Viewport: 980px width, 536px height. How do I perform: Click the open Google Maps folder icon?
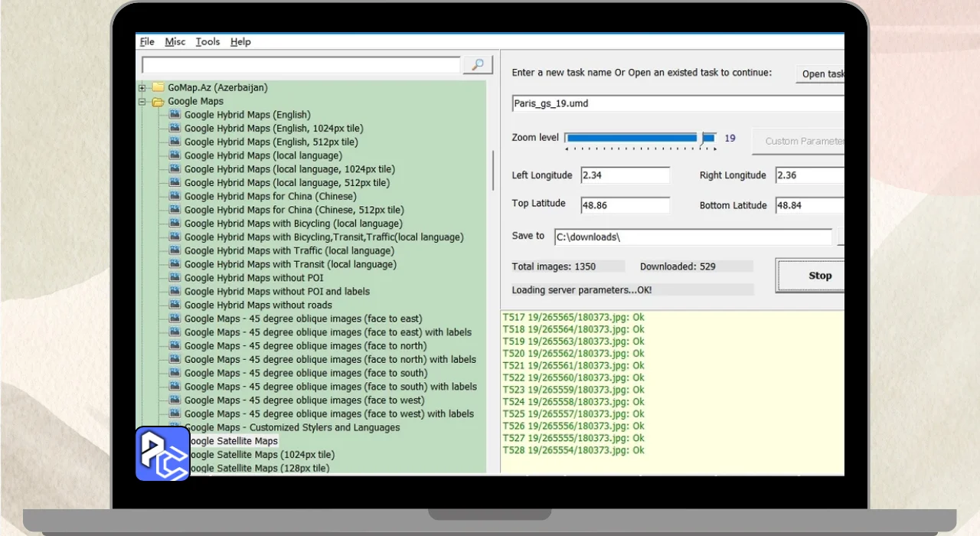158,101
